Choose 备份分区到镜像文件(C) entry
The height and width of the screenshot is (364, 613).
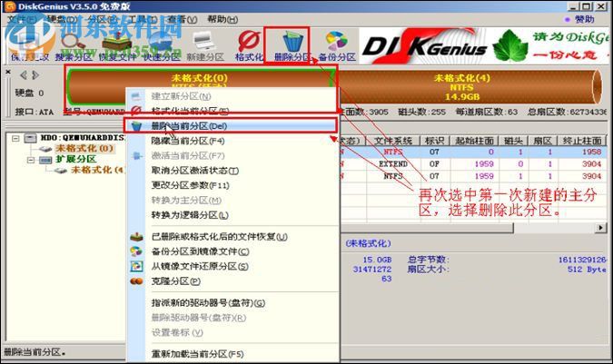pyautogui.click(x=232, y=251)
